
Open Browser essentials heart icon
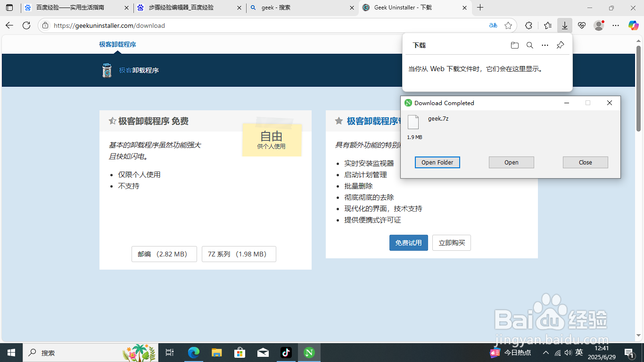581,25
